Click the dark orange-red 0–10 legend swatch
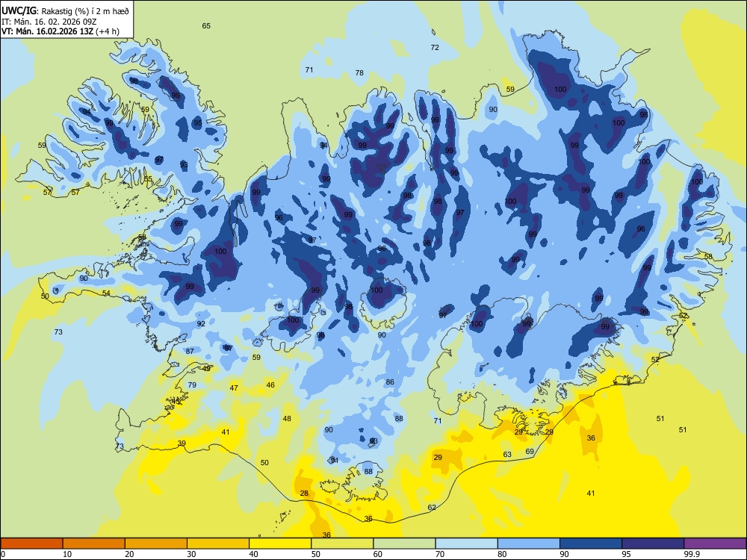 tap(31, 544)
